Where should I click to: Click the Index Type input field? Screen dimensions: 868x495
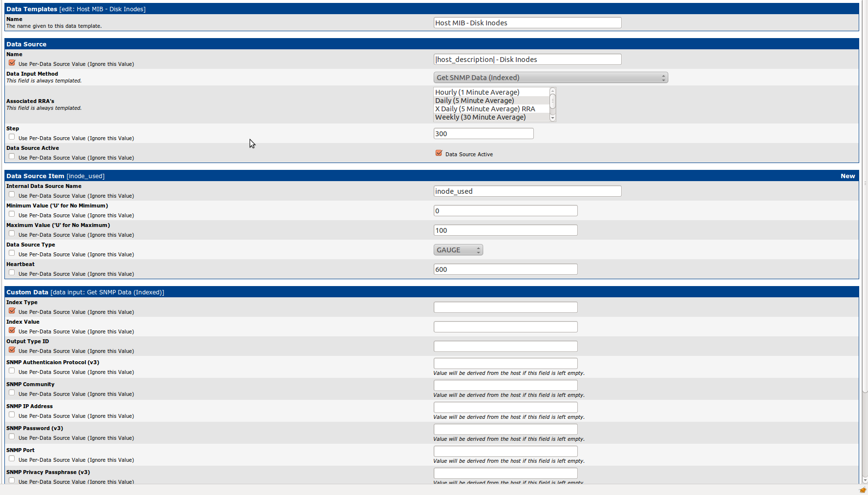tap(506, 308)
